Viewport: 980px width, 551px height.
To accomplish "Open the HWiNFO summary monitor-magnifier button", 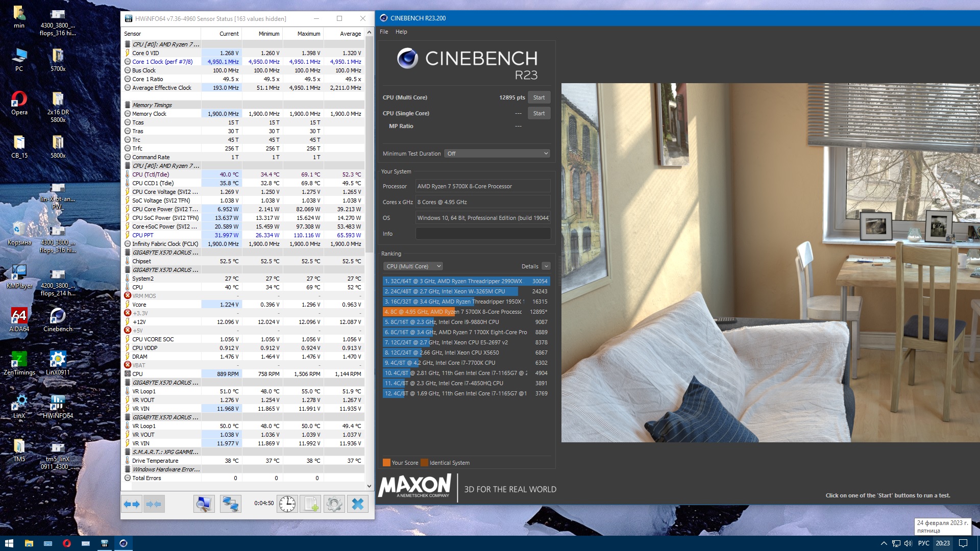I will (204, 504).
